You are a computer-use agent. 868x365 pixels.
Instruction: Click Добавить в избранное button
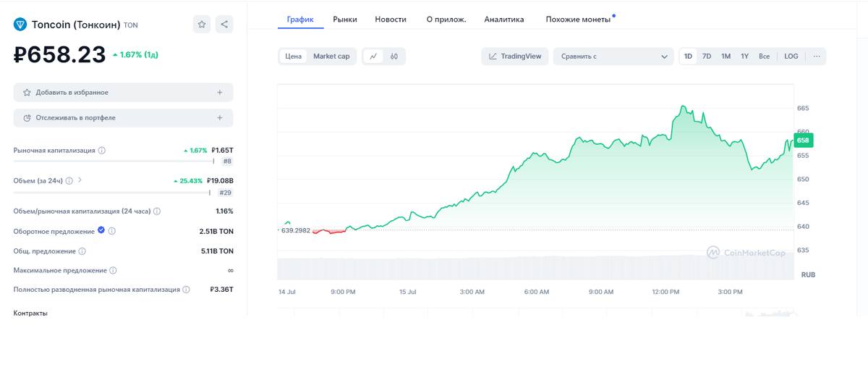124,93
